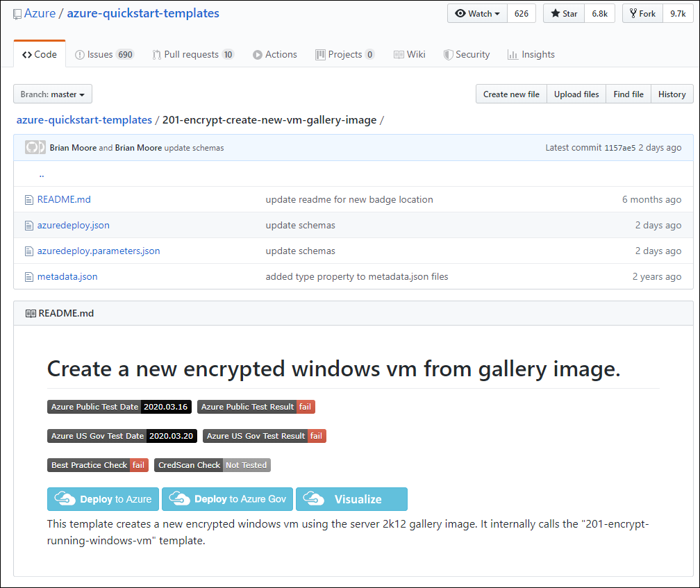Screen dimensions: 700x588
Task: Switch to the Code tab
Action: [x=40, y=54]
